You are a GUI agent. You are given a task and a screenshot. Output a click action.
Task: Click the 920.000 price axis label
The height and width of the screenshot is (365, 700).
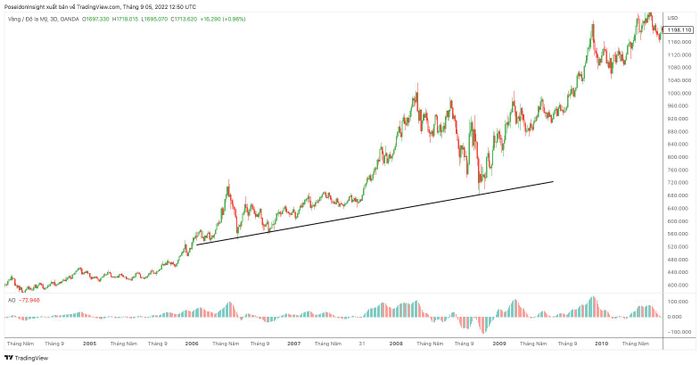click(x=679, y=119)
